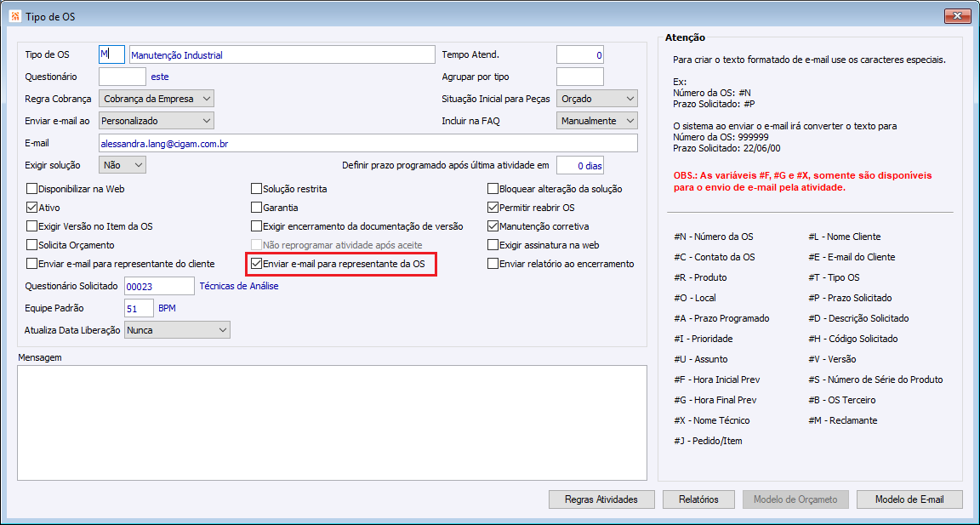The height and width of the screenshot is (525, 980).
Task: Click '#X - Nome Técnico' variable
Action: coord(711,420)
